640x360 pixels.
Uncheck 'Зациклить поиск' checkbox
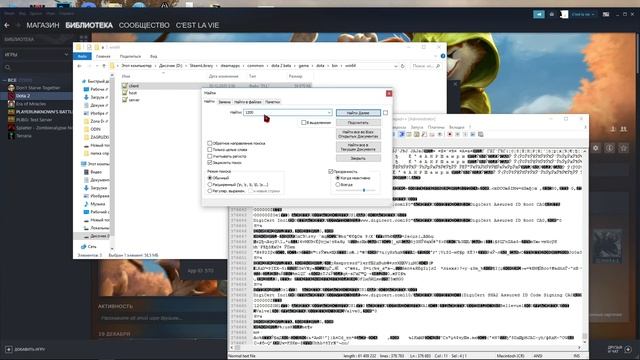point(210,162)
